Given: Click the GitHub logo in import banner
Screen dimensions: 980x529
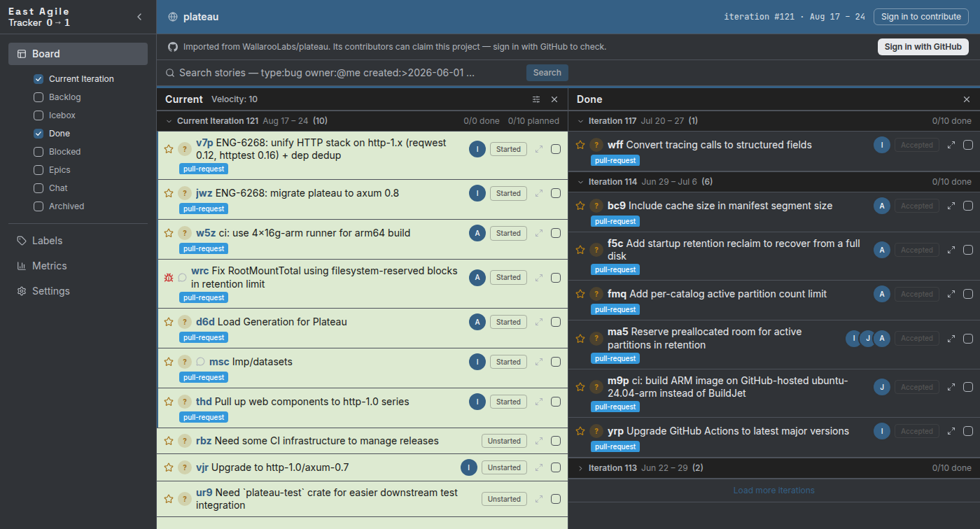Looking at the screenshot, I should tap(173, 47).
